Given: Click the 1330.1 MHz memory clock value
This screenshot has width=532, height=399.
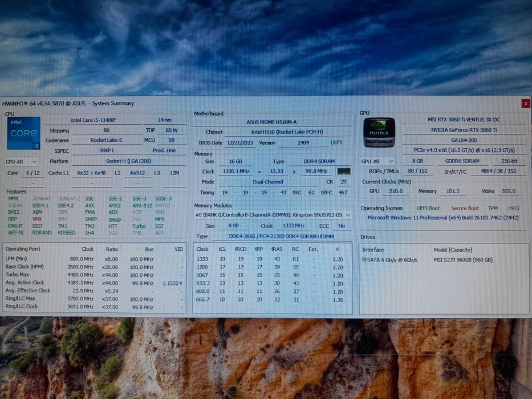Looking at the screenshot, I should point(236,172).
